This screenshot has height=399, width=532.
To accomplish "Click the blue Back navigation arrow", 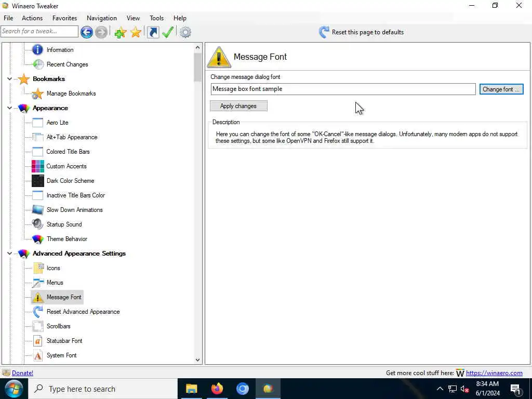I will (x=87, y=32).
